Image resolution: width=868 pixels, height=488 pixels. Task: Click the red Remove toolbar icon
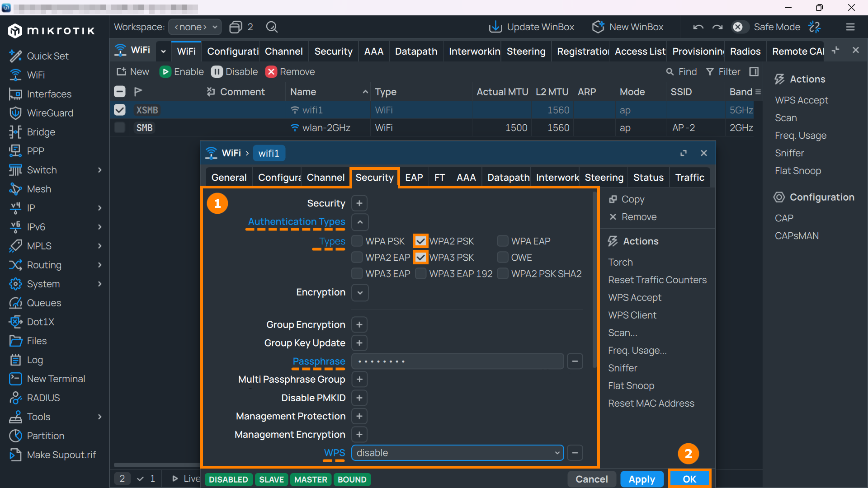[271, 72]
